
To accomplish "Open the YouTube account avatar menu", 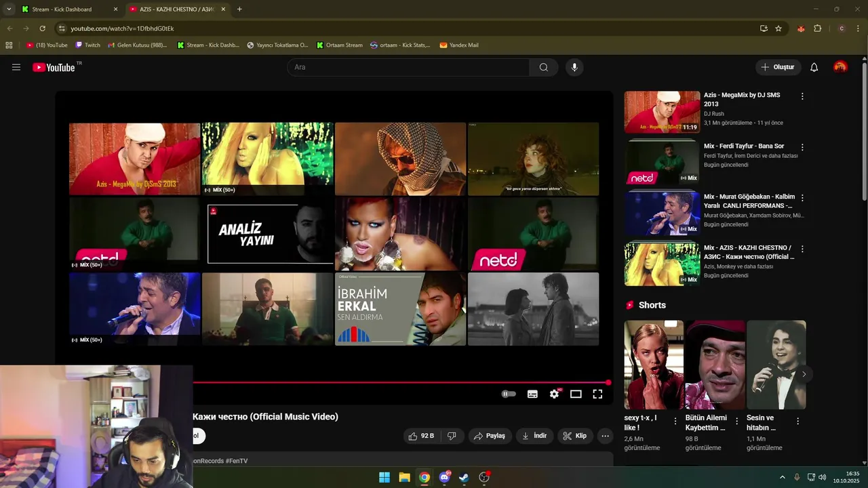I will click(x=840, y=67).
